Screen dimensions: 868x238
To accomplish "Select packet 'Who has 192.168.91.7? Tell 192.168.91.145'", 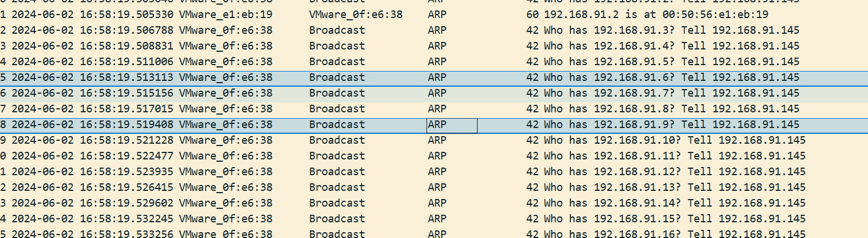I will pyautogui.click(x=434, y=93).
